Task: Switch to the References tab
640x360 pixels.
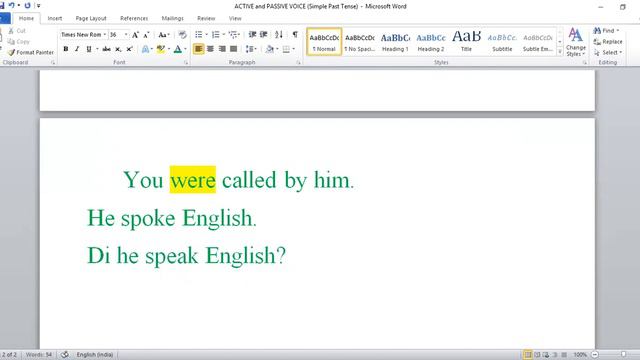Action: pos(134,18)
